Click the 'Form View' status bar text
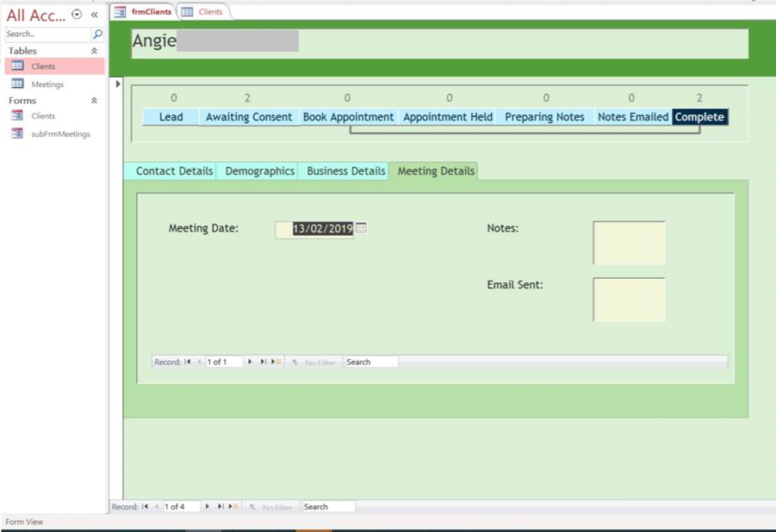 tap(24, 522)
